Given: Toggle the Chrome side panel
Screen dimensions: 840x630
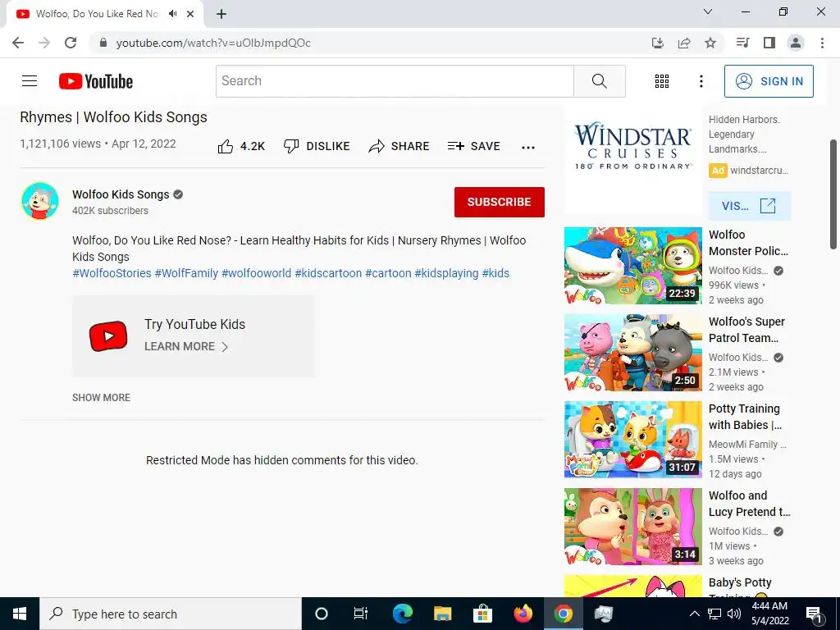Looking at the screenshot, I should click(x=769, y=43).
